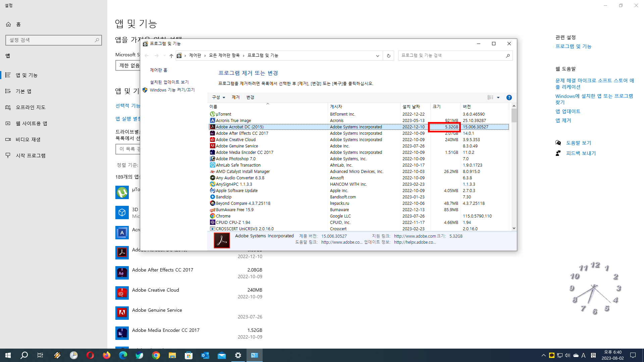644x362 pixels.
Task: Show hidden system tray icons
Action: click(543, 355)
